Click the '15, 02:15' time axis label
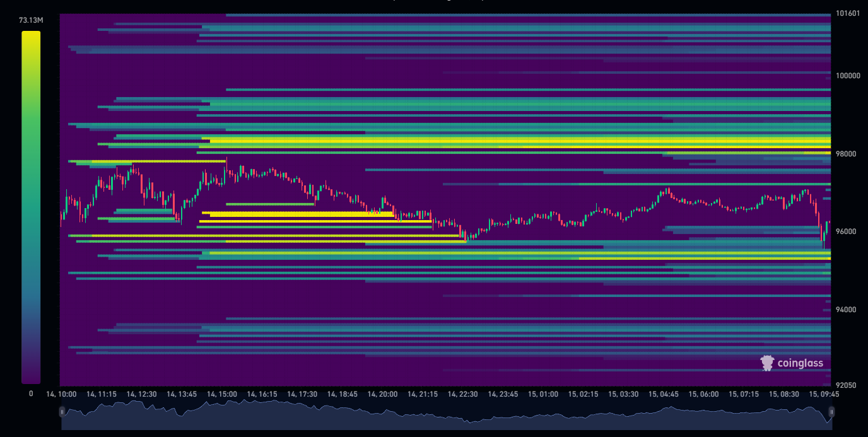868x437 pixels. click(x=583, y=394)
